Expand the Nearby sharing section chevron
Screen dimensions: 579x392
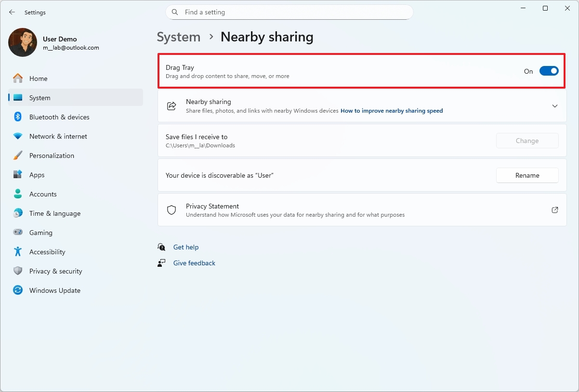[555, 105]
